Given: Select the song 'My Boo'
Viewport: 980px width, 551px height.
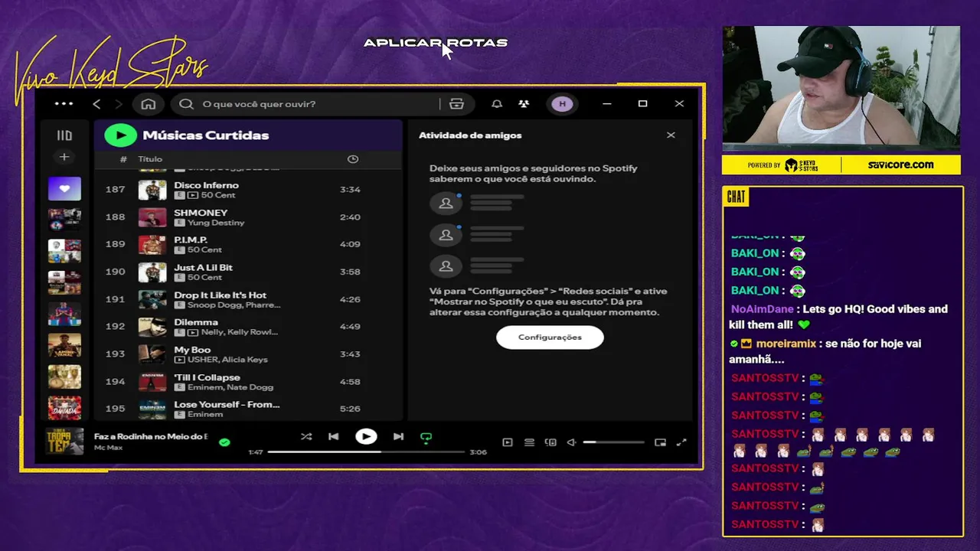Looking at the screenshot, I should pyautogui.click(x=192, y=350).
